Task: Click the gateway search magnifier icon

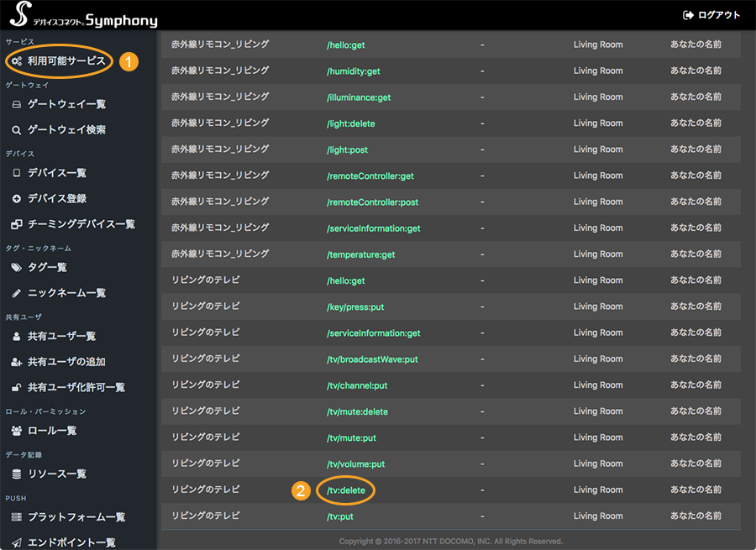Action: pos(17,130)
